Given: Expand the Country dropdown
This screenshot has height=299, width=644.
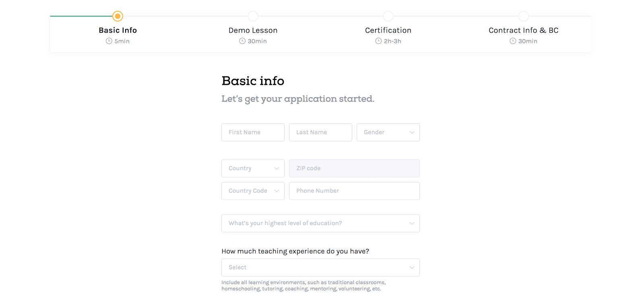Looking at the screenshot, I should [x=253, y=168].
